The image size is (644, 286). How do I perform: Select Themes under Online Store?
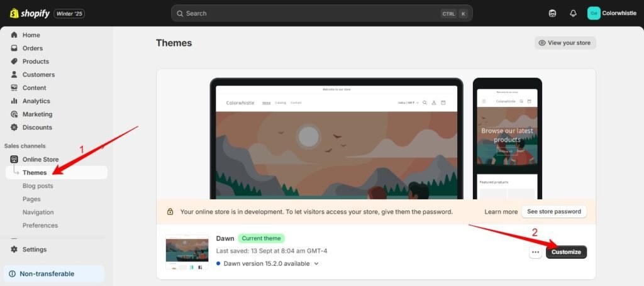click(56, 172)
